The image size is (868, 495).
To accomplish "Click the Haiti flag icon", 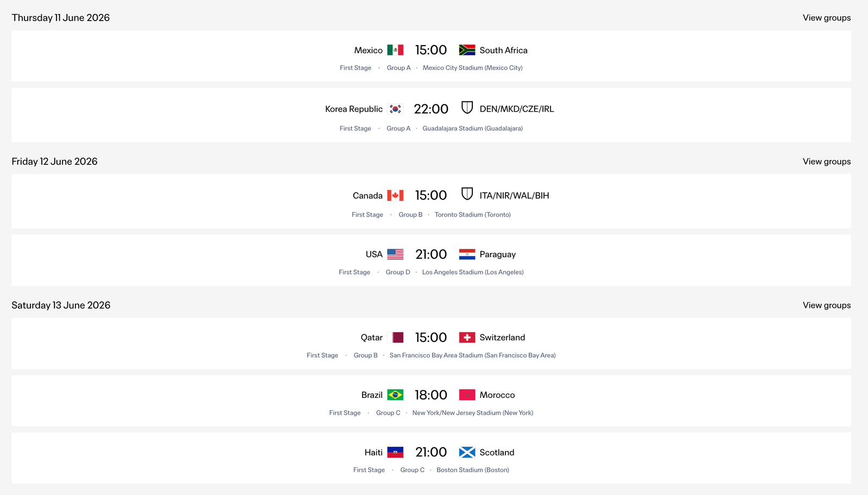I will tap(395, 453).
